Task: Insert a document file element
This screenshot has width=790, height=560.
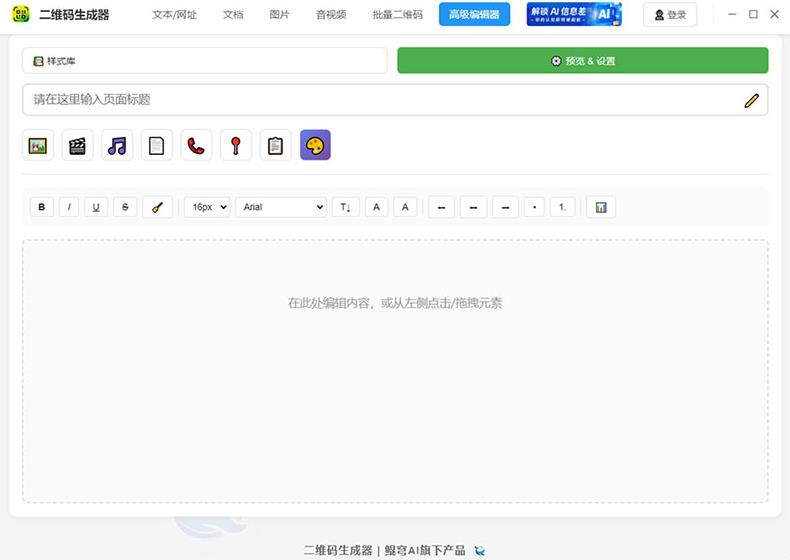Action: pos(157,146)
